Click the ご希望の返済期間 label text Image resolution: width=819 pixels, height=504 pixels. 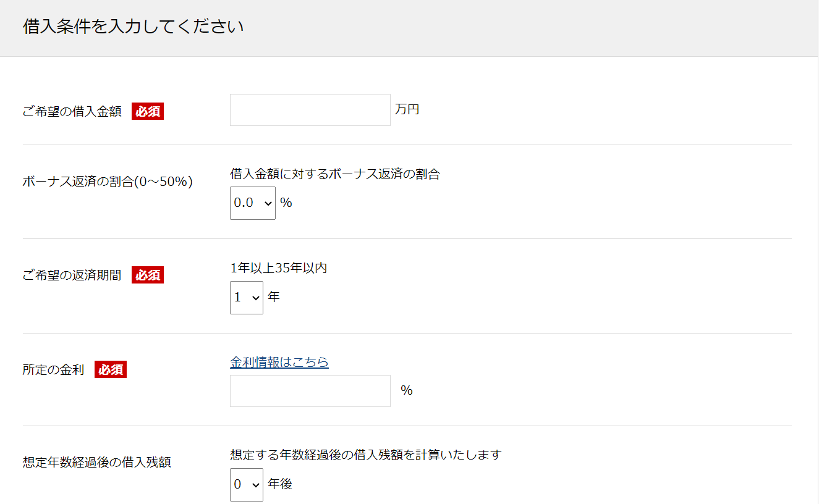72,275
